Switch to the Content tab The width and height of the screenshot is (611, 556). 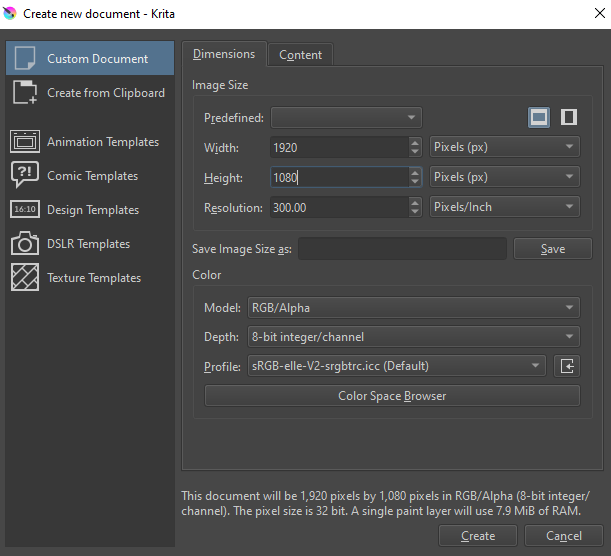coord(300,55)
